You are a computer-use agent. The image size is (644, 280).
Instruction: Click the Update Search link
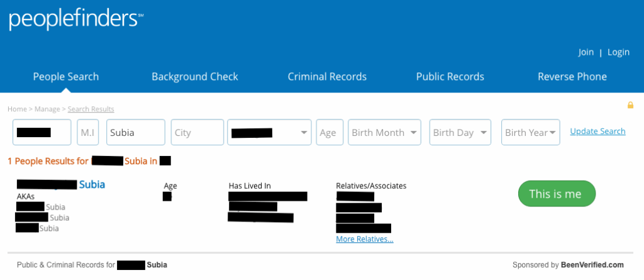[597, 132]
